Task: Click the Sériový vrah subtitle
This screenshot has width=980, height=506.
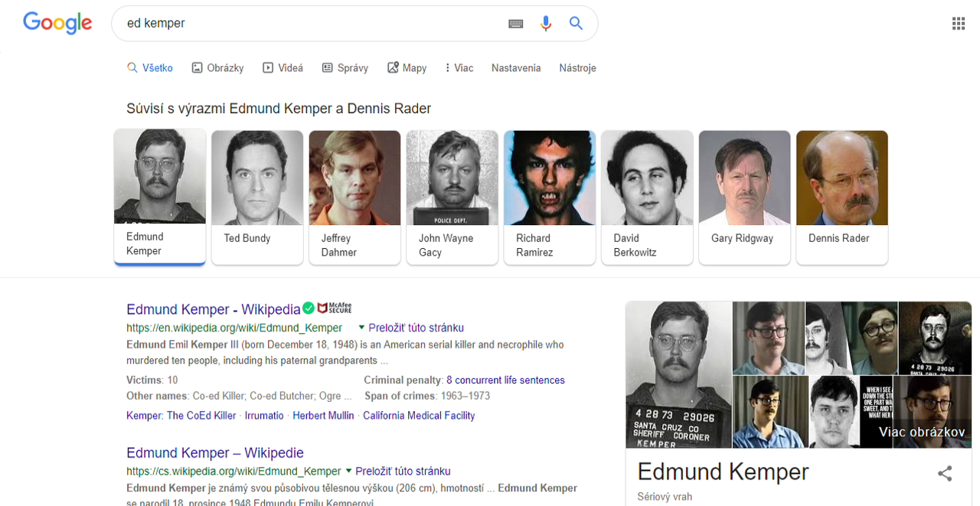Action: pyautogui.click(x=665, y=497)
